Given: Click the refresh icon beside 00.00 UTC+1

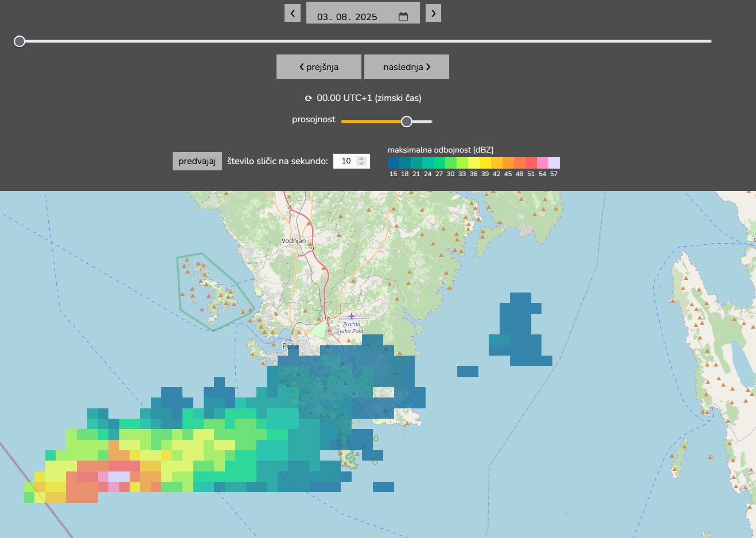Looking at the screenshot, I should point(309,99).
